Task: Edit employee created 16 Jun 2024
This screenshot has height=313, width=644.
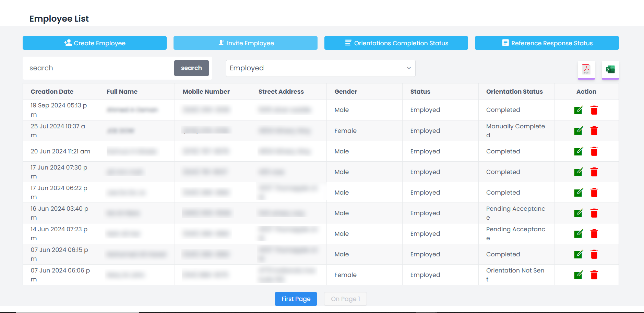Action: 578,213
